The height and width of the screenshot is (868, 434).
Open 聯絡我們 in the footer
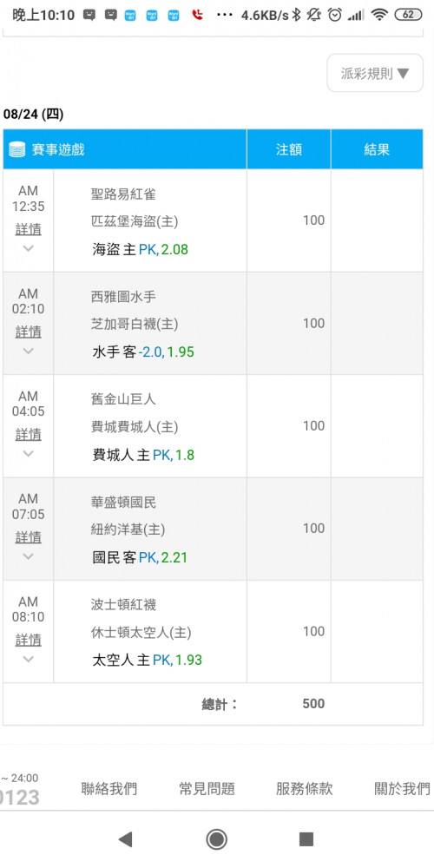[109, 788]
